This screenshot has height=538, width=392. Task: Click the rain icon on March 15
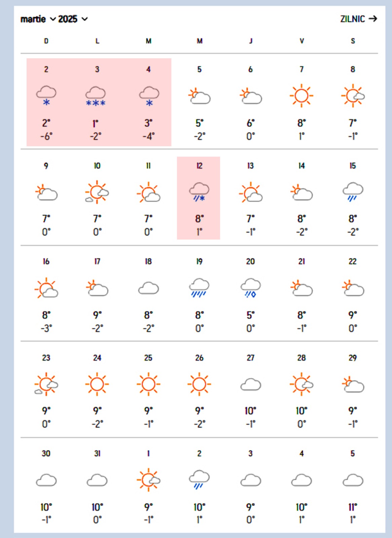tap(353, 192)
